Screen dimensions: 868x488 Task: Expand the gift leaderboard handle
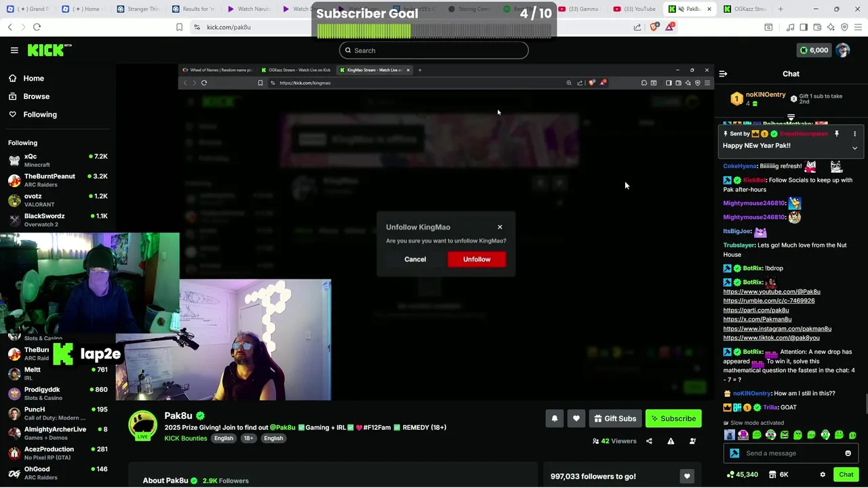coord(791,118)
